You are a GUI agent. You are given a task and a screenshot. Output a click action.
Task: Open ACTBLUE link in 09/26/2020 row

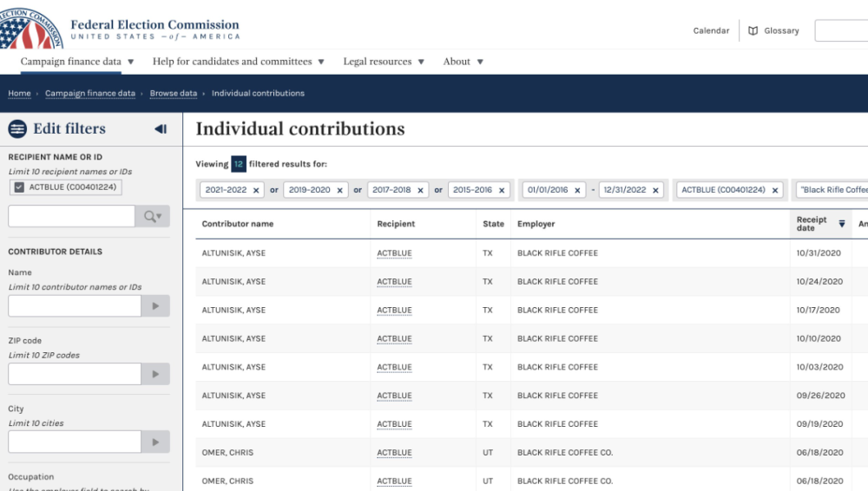click(394, 396)
